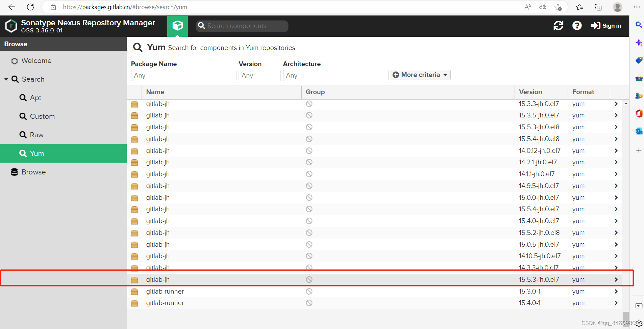
Task: Click the Nexus refresh icon
Action: point(558,26)
